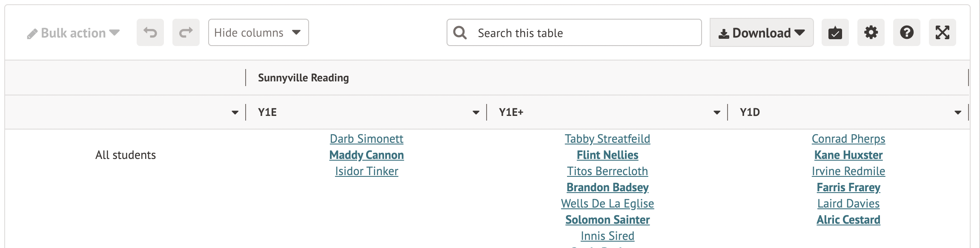Expand the Y1D column menu arrow

pyautogui.click(x=957, y=112)
